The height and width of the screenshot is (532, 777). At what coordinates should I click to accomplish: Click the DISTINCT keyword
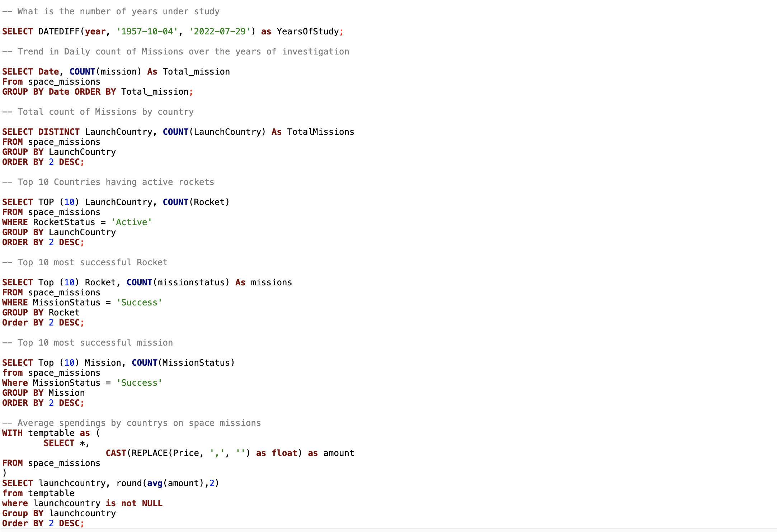point(59,132)
